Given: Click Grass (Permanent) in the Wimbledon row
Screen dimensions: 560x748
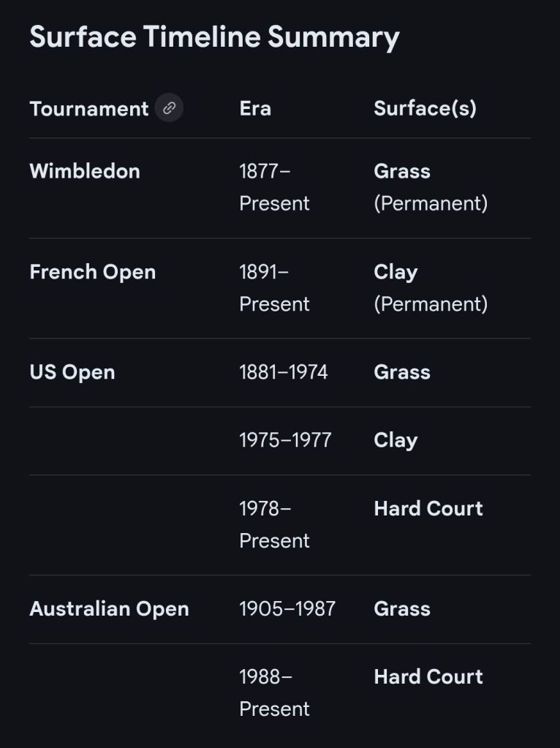Looking at the screenshot, I should click(x=430, y=187).
